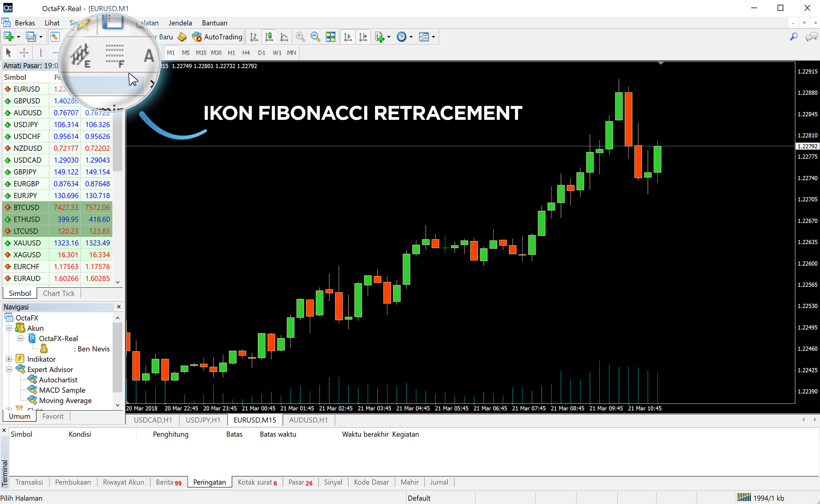820x504 pixels.
Task: Open dropdown arrow beside Templates icon
Action: 434,37
